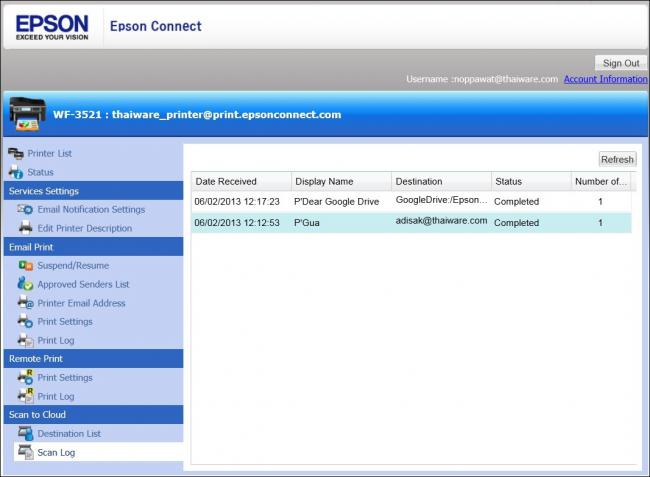Open Print Settings under Email Print
The width and height of the screenshot is (650, 477).
click(x=65, y=322)
